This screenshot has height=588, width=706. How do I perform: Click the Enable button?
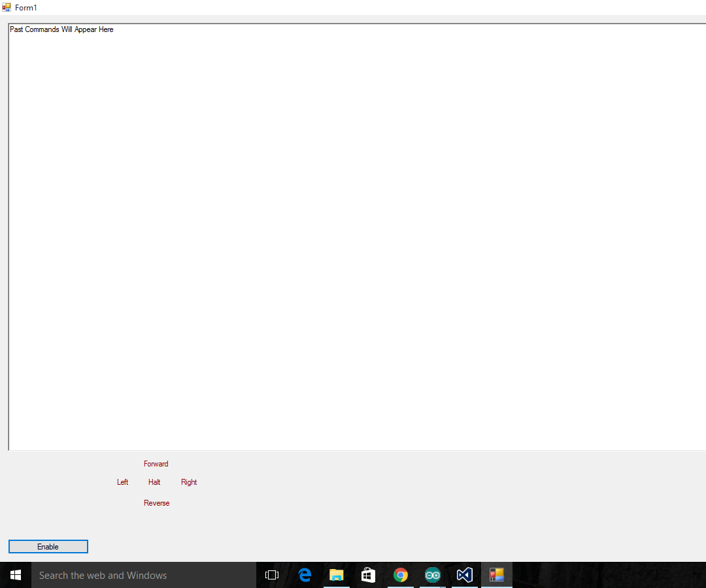point(48,547)
